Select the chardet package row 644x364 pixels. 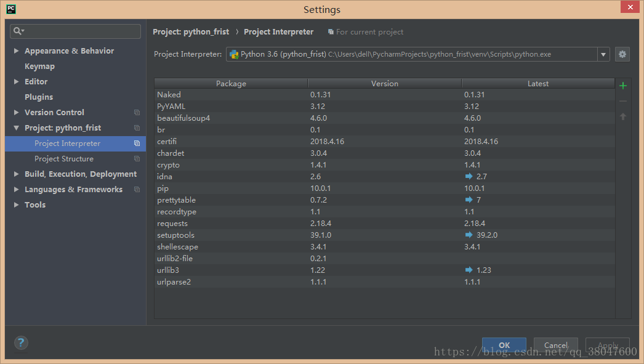pos(384,153)
